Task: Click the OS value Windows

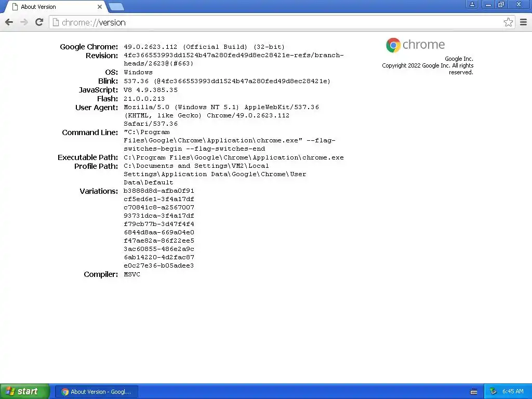Action: tap(138, 72)
